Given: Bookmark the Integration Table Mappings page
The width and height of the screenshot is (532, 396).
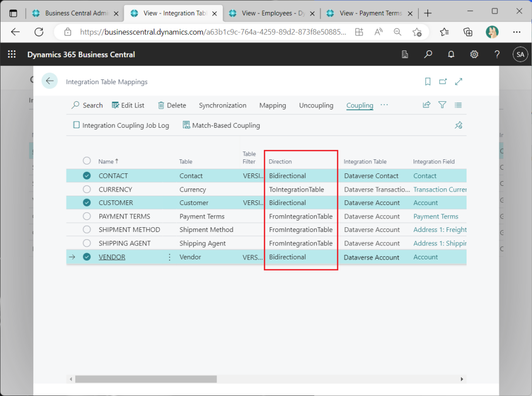Looking at the screenshot, I should [x=428, y=81].
